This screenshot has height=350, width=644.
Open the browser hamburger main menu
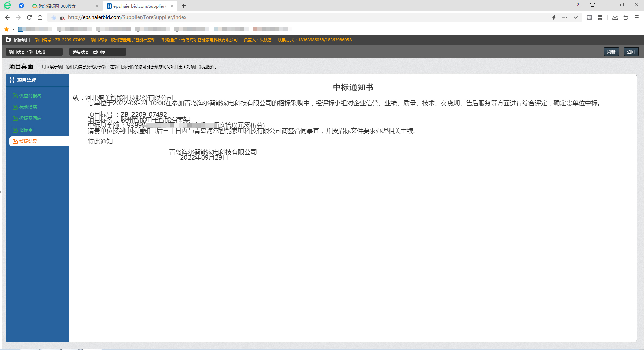click(637, 17)
